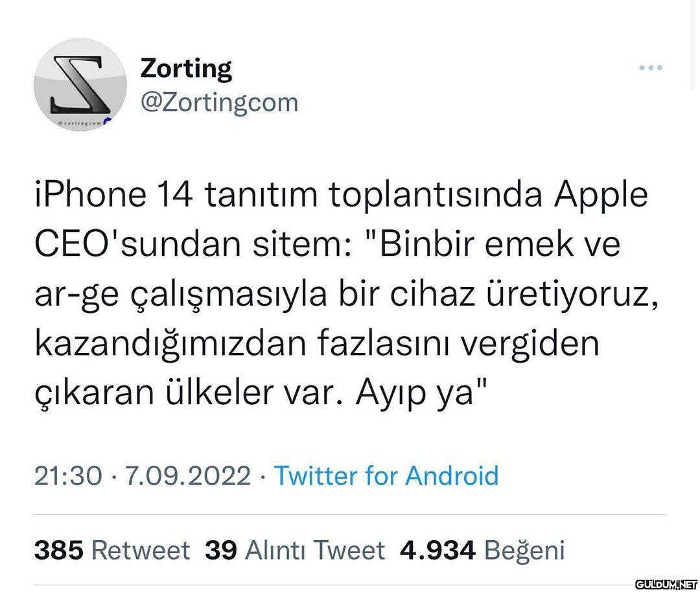Click the ar-ge çalışmasıyla text line
Screen dimensions: 700x592
click(x=180, y=296)
